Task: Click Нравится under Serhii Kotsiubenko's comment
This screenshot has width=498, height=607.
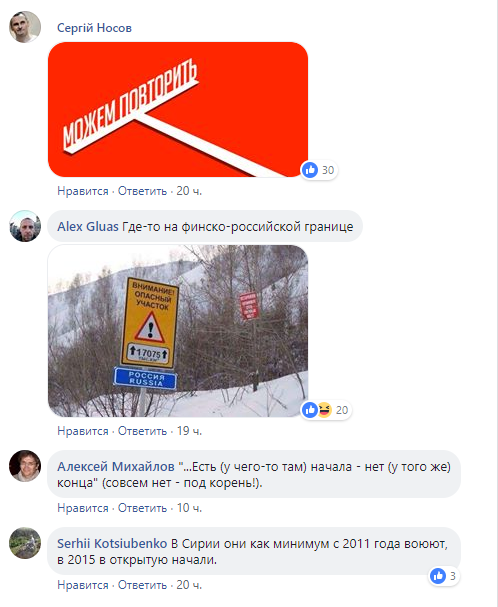Action: point(83,585)
